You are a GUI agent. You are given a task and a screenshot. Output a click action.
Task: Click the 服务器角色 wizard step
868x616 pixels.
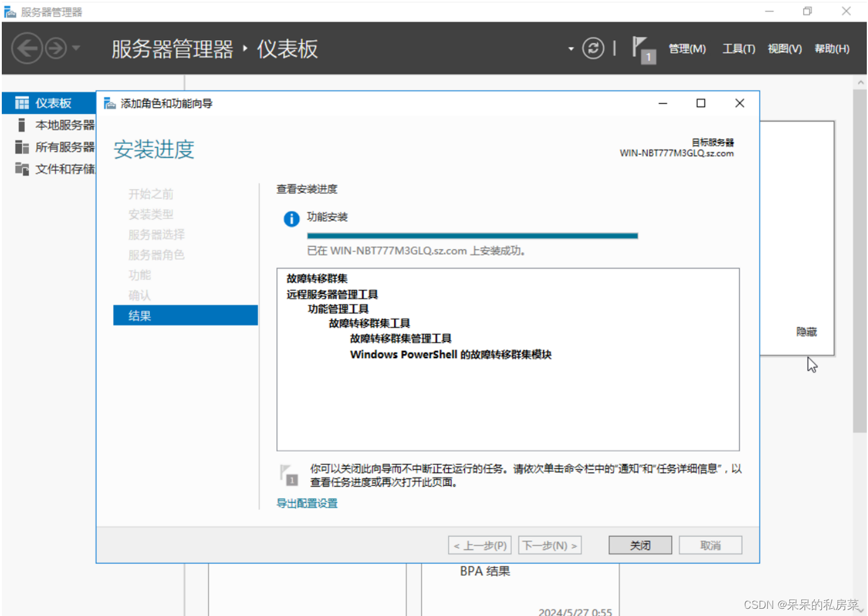pyautogui.click(x=157, y=255)
